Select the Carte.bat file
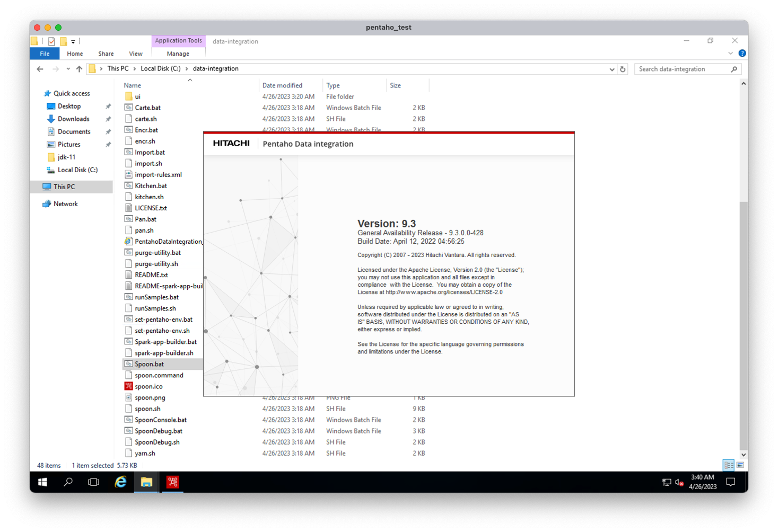This screenshot has height=532, width=778. (147, 108)
